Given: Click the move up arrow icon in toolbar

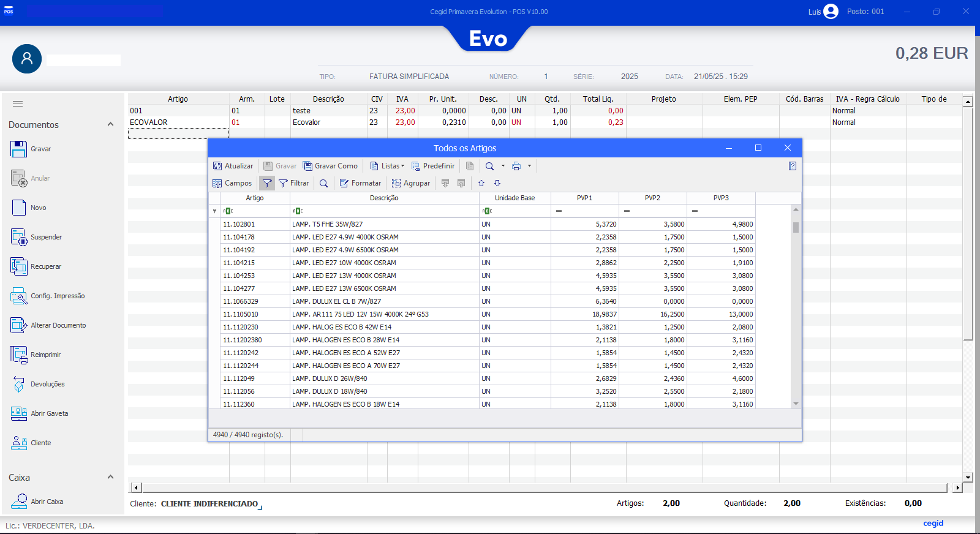Looking at the screenshot, I should (481, 183).
